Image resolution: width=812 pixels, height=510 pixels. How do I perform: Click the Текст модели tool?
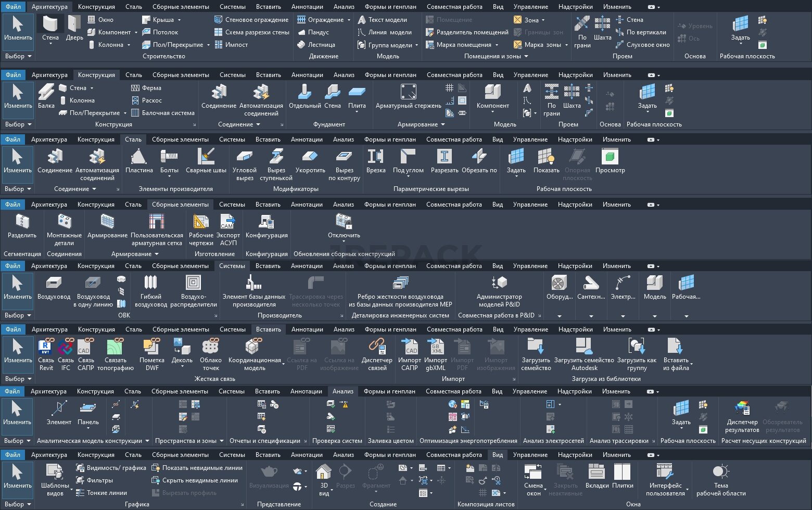(x=383, y=20)
